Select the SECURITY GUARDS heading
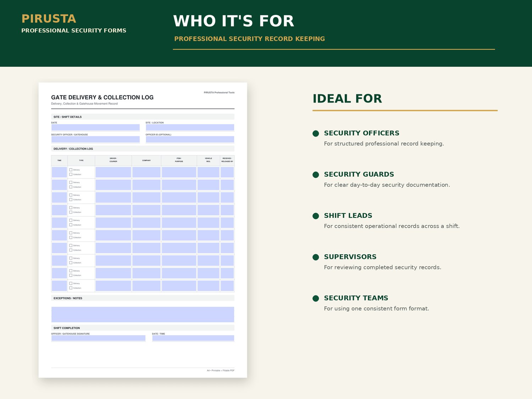 point(359,174)
